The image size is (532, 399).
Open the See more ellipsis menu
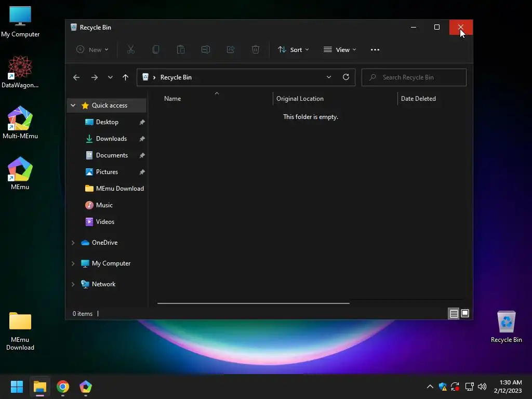(x=375, y=49)
